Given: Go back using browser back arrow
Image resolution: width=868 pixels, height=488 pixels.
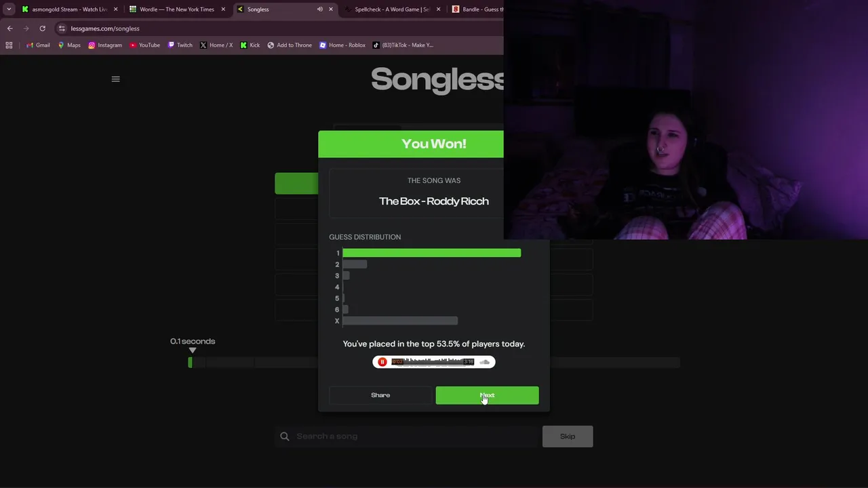Looking at the screenshot, I should [x=9, y=28].
